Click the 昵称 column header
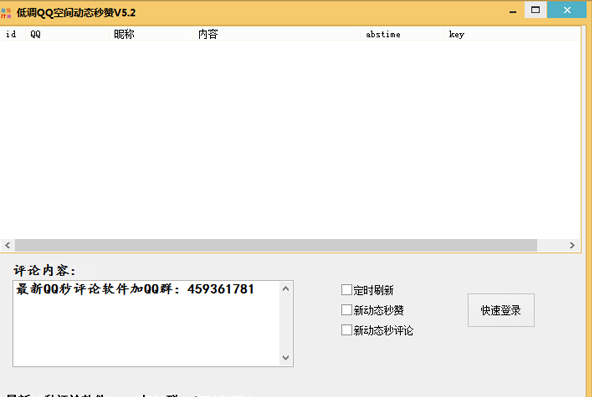592x397 pixels. click(x=151, y=34)
